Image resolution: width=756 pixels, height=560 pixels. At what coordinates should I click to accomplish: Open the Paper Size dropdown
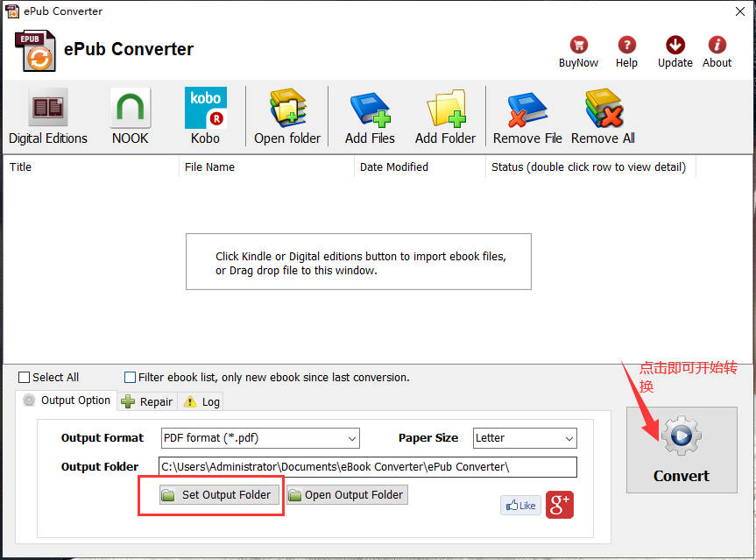(524, 438)
